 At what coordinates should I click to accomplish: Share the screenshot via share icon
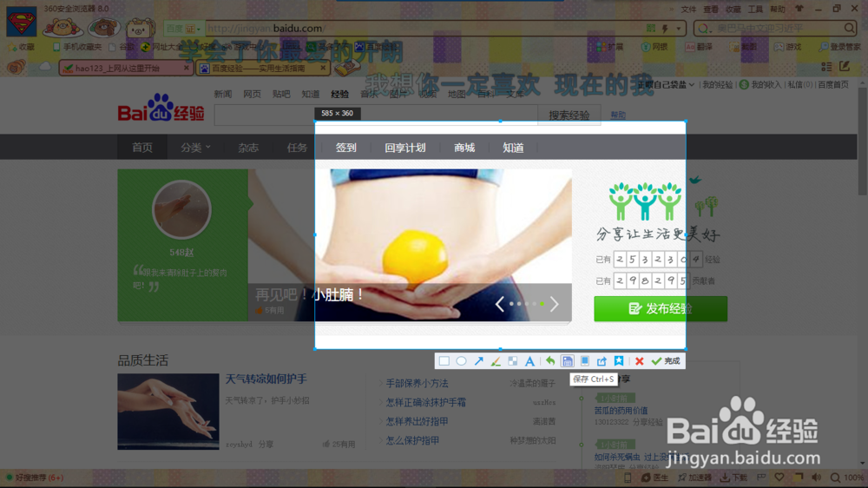click(602, 361)
